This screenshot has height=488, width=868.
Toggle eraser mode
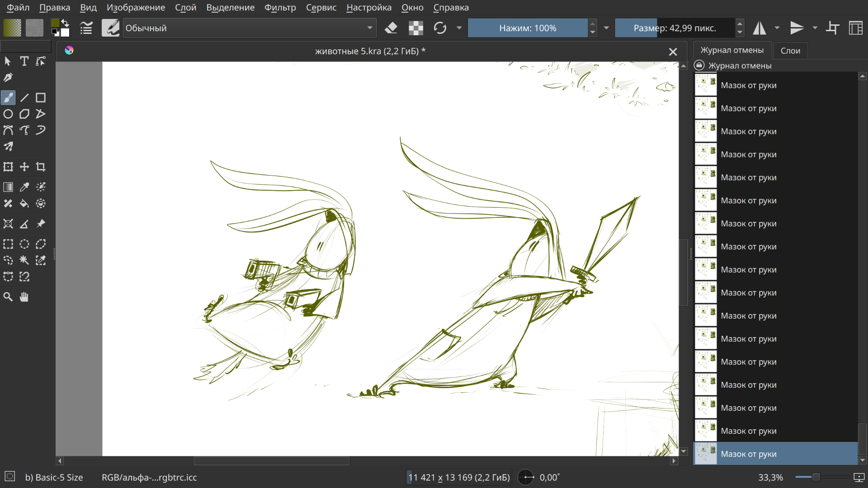(391, 28)
